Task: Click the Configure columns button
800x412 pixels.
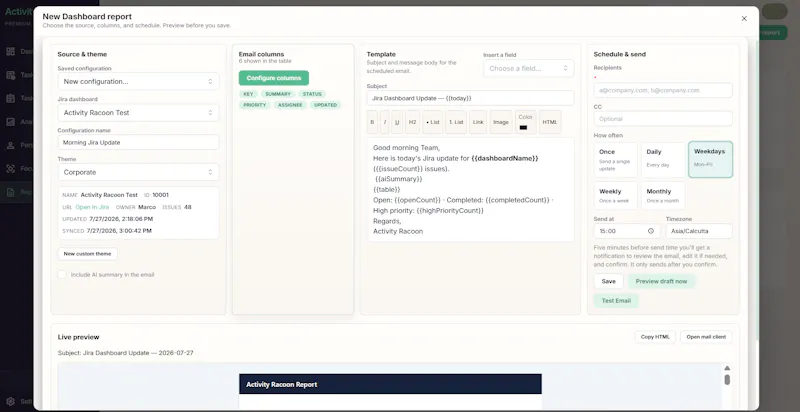Action: (273, 78)
